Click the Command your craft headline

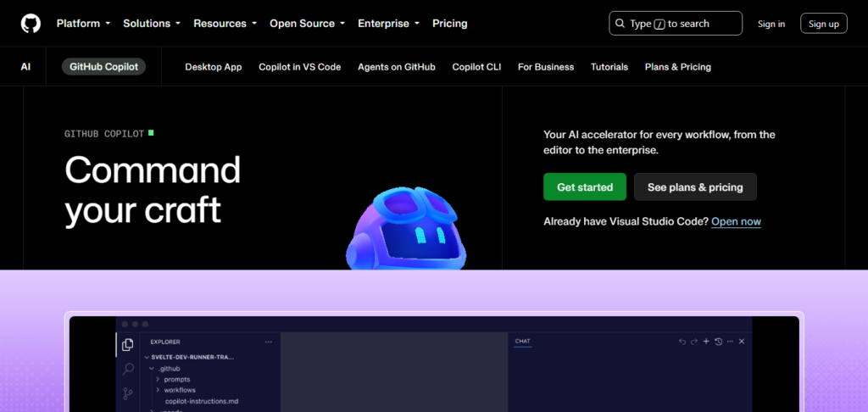click(x=153, y=190)
